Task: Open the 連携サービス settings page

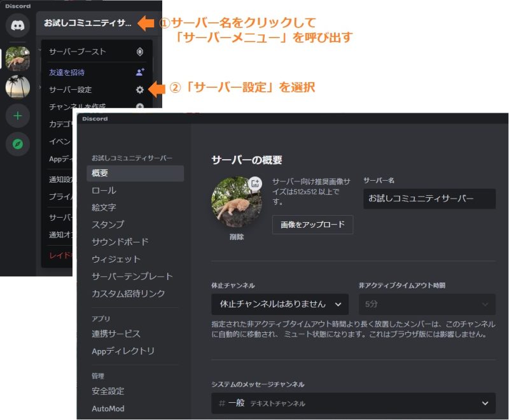Action: click(x=136, y=333)
